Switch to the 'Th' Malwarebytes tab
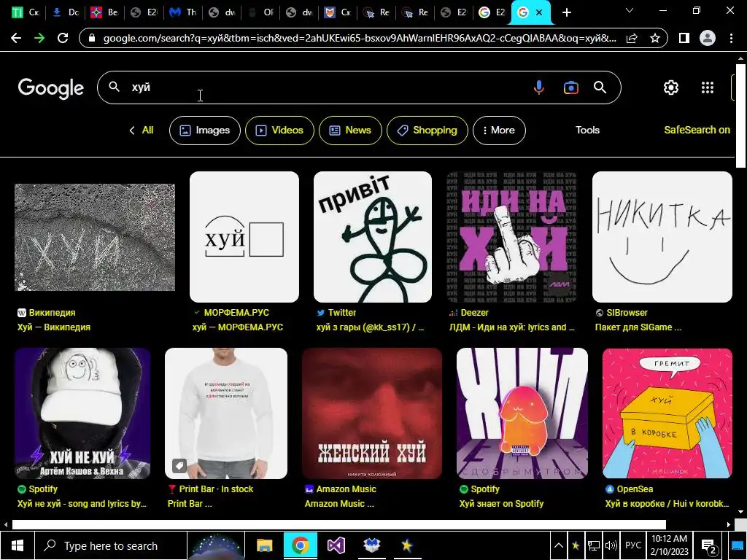 pos(182,13)
